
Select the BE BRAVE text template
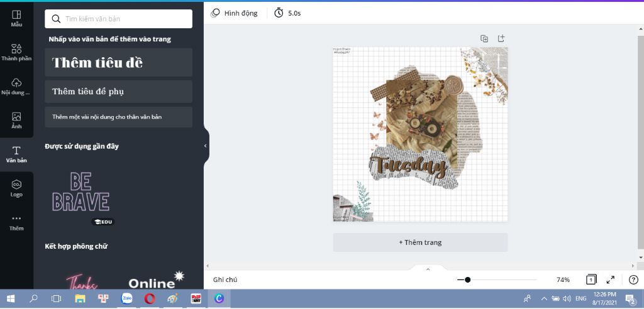coord(81,192)
